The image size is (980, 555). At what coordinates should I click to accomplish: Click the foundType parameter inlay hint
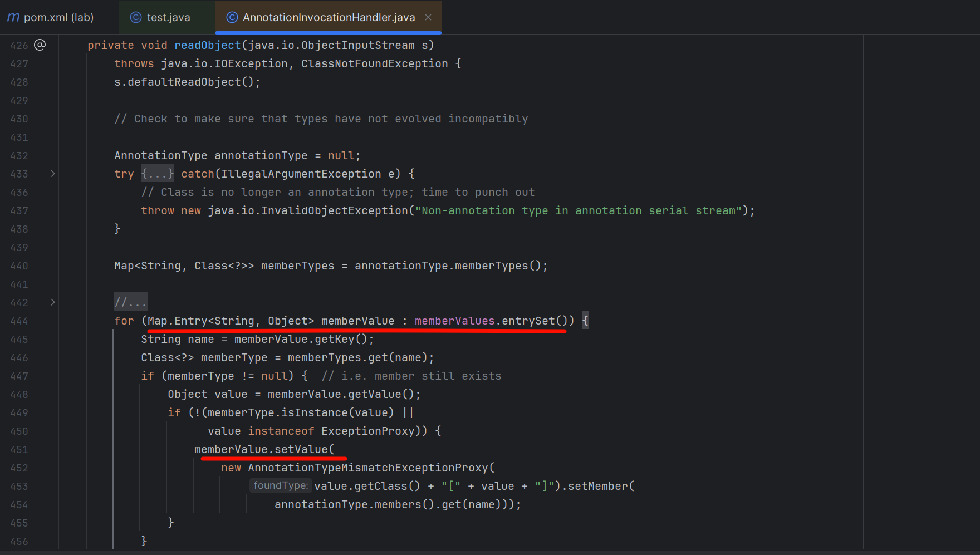[x=280, y=485]
